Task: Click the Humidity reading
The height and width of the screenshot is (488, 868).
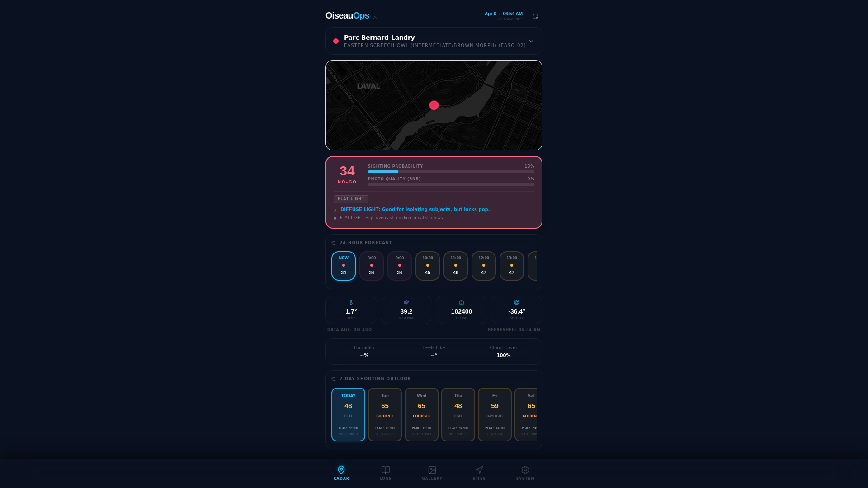Action: [x=364, y=352]
